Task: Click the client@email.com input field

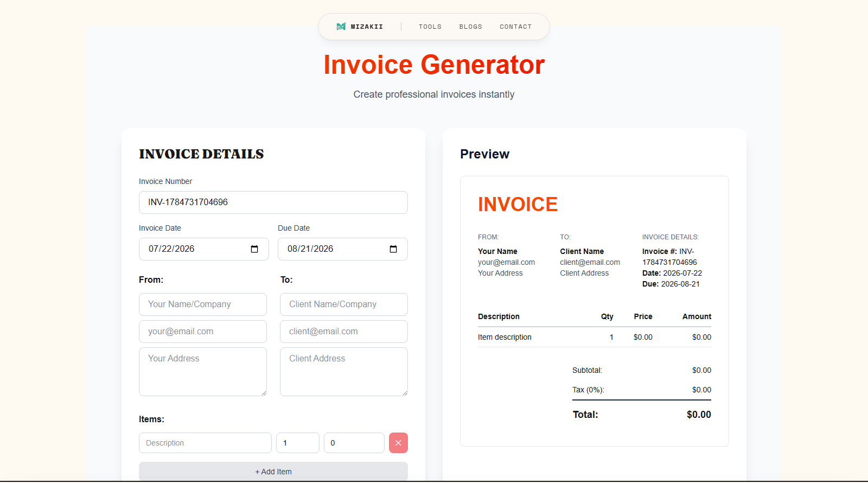Action: point(344,332)
